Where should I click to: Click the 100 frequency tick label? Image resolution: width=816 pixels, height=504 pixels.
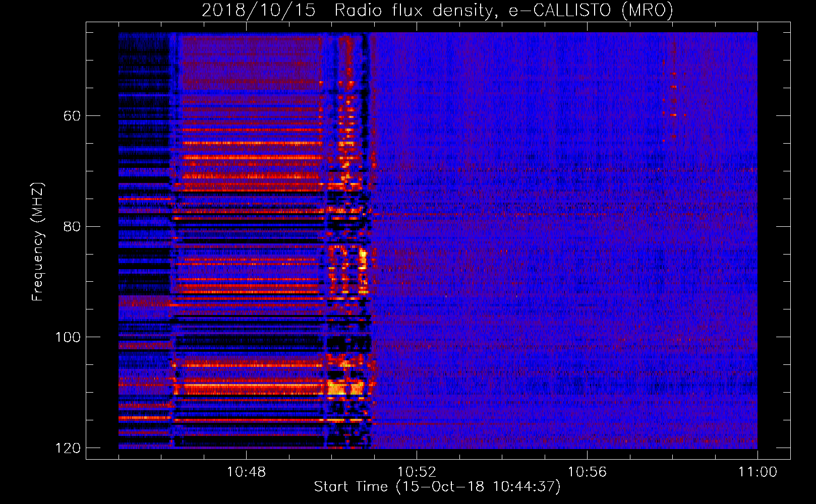pos(68,337)
